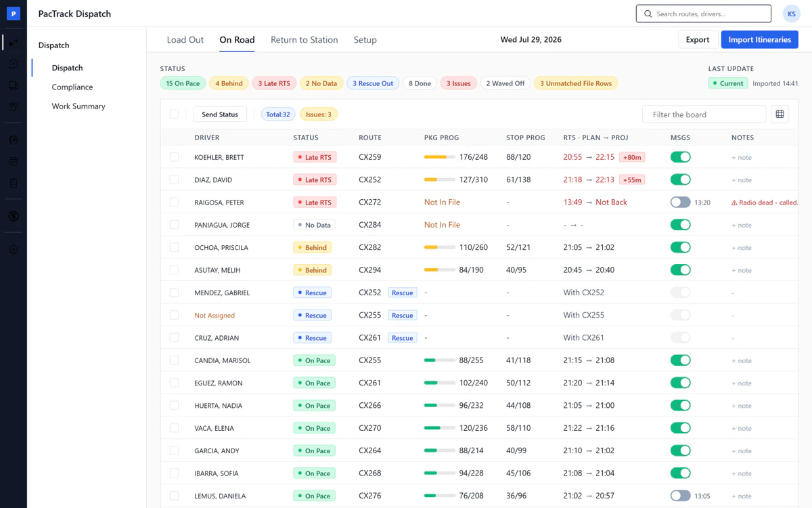Click the Total:32 pill
Screen dimensions: 812x508
pos(277,114)
